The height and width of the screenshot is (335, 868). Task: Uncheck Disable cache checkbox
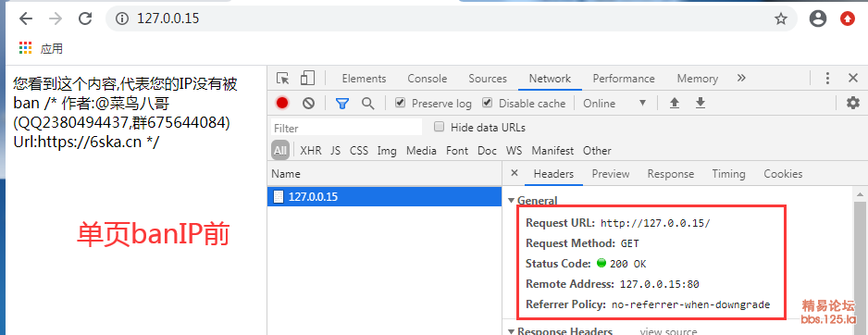tap(487, 103)
